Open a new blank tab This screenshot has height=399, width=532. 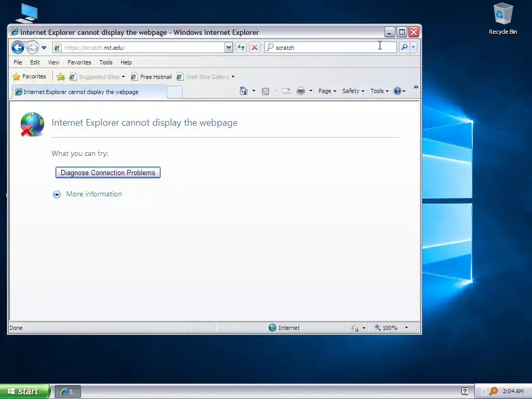coord(175,92)
